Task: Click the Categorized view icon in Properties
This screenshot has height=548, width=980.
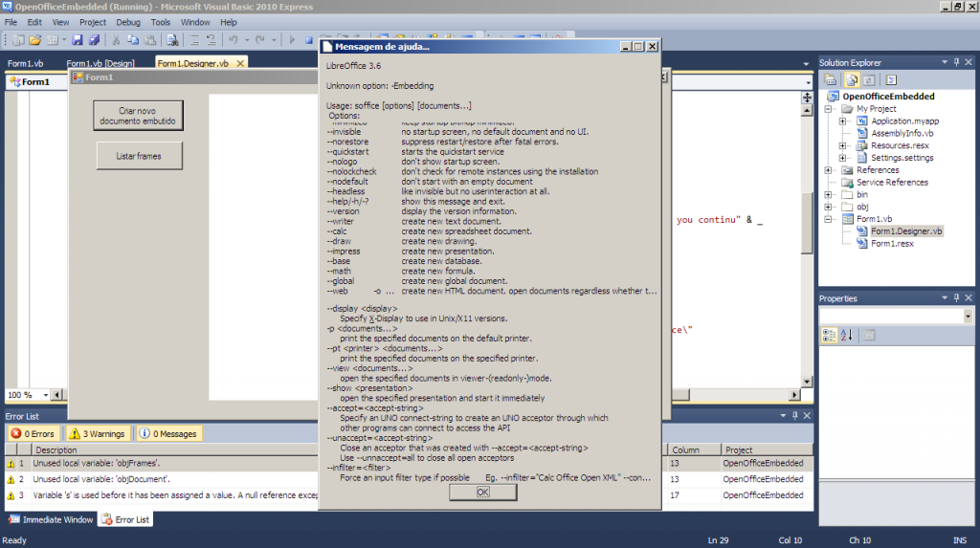Action: [x=830, y=335]
